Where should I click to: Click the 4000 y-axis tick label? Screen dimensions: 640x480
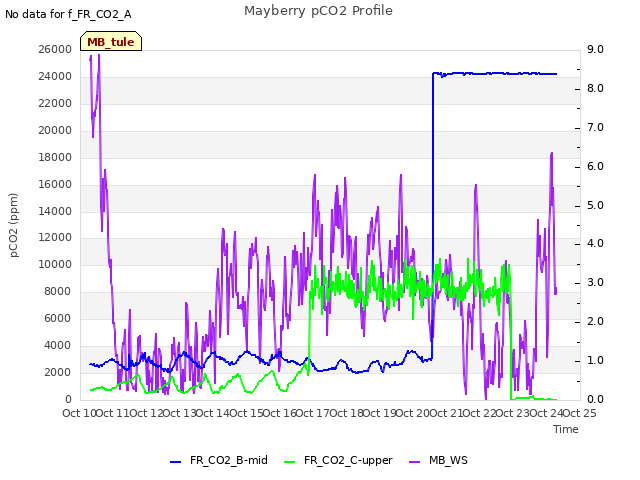click(58, 345)
